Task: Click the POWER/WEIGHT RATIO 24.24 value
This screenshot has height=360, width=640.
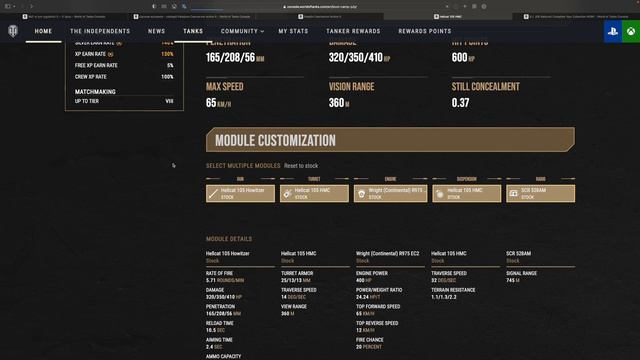Action: point(368,297)
